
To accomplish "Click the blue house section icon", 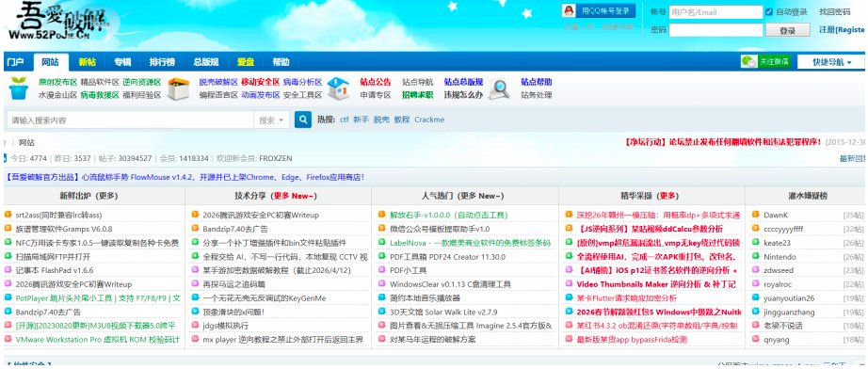I will (338, 88).
